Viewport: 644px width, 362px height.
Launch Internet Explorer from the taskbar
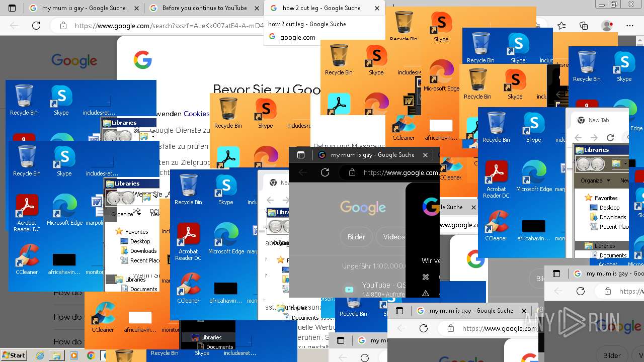click(x=40, y=355)
